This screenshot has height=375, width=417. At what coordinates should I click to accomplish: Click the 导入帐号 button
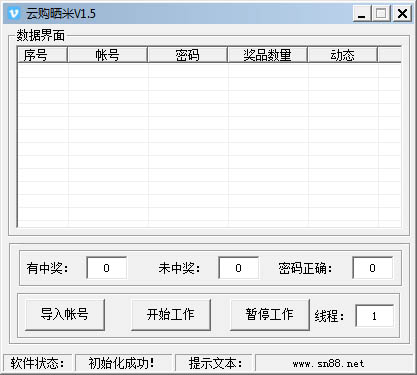tap(65, 314)
